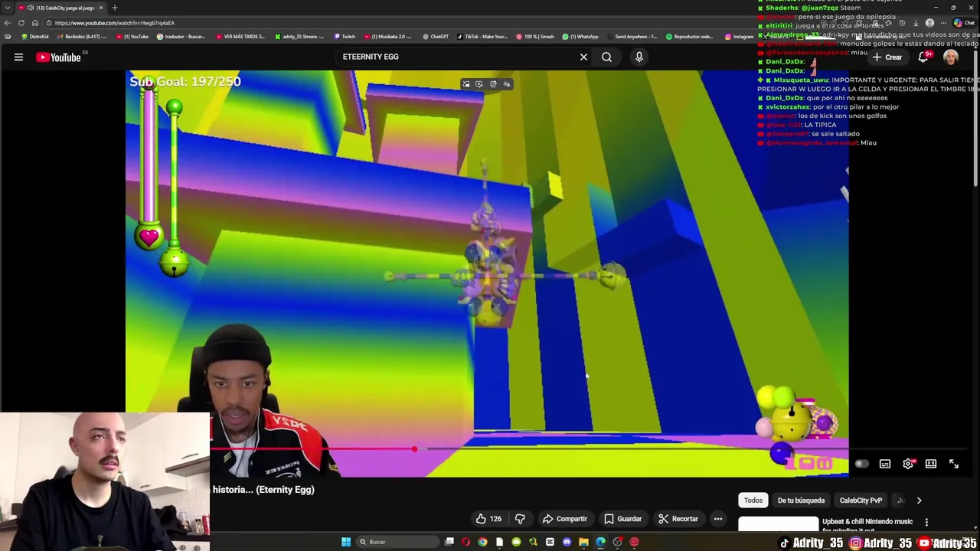980x551 pixels.
Task: Select the De tu búsqueda chip
Action: point(801,500)
